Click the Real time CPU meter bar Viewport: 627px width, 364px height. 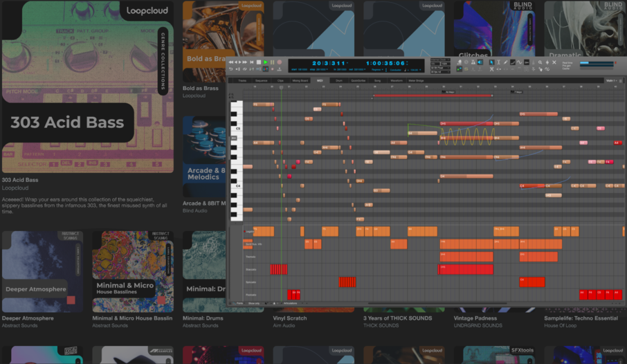(597, 62)
